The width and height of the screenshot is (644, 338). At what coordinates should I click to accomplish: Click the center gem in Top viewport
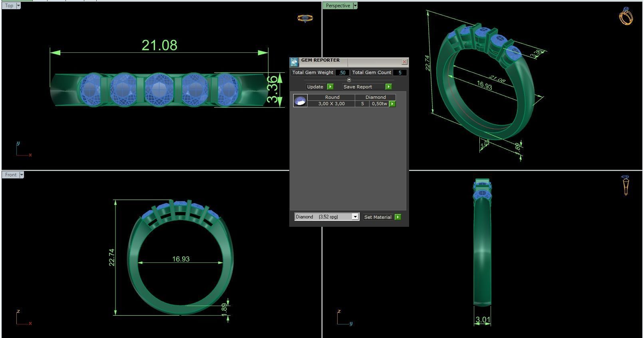(159, 90)
